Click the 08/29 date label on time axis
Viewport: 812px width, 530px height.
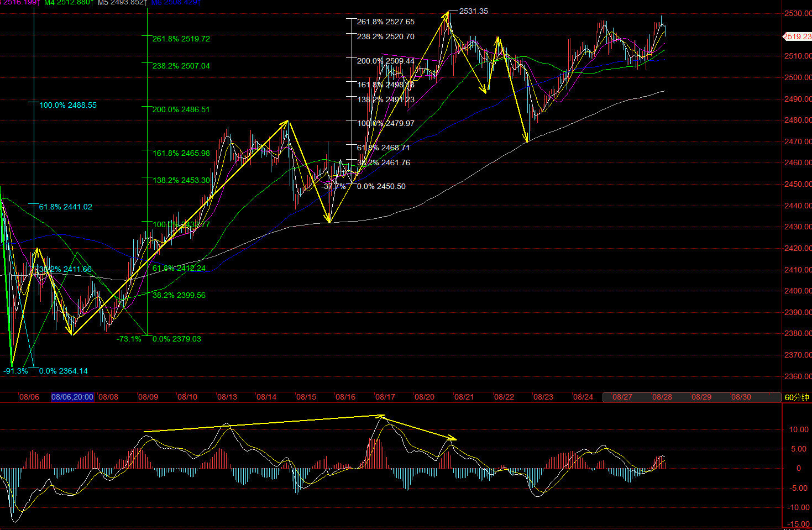click(x=701, y=397)
